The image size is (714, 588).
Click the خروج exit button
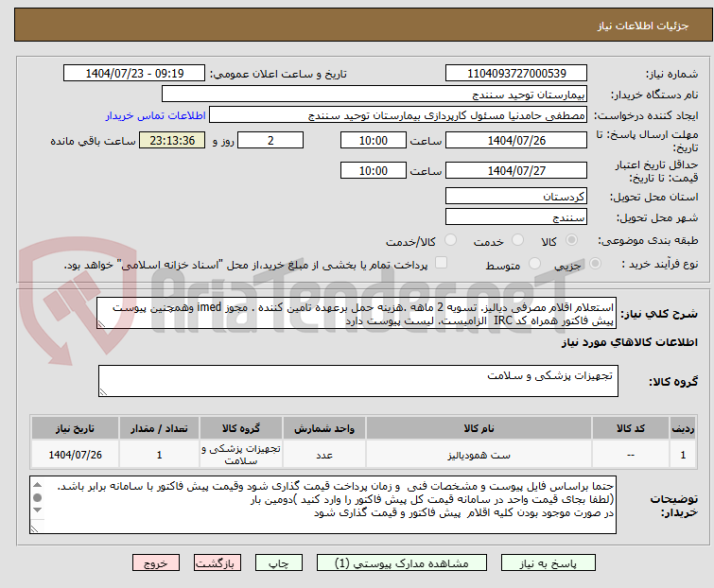click(156, 563)
